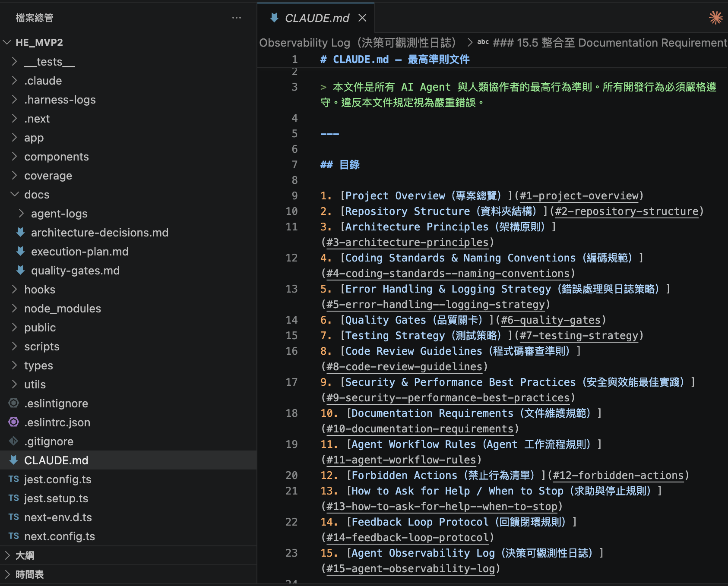
Task: Expand the types folder
Action: pyautogui.click(x=14, y=365)
